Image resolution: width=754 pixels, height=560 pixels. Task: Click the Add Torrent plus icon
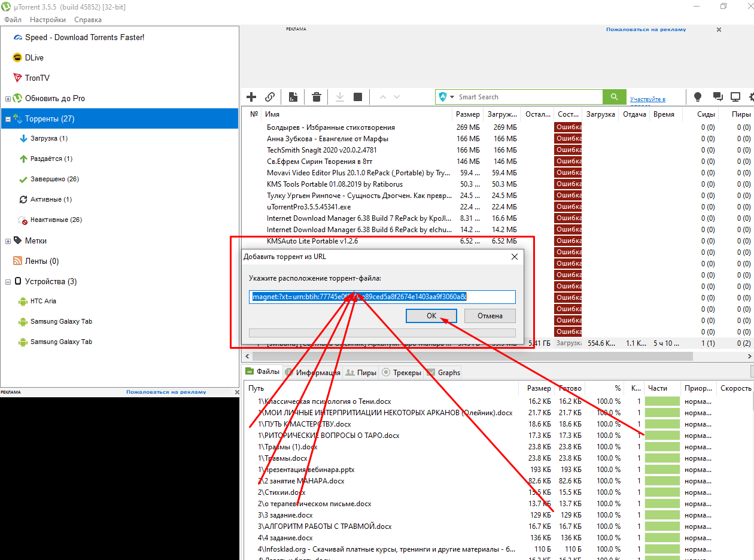click(x=251, y=97)
